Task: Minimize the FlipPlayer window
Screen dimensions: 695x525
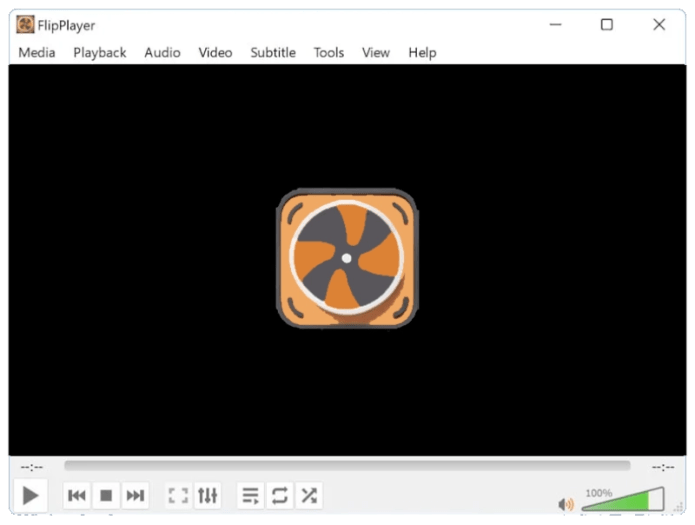Action: pos(555,24)
